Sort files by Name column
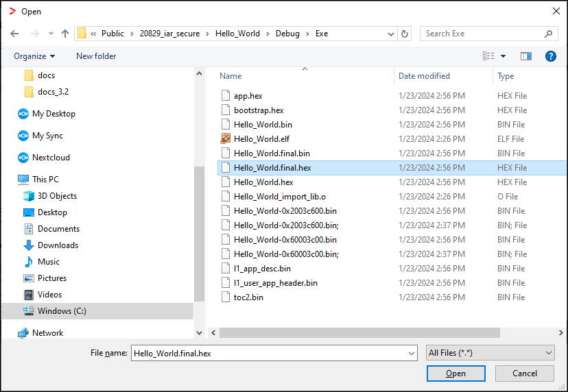Image resolution: width=568 pixels, height=392 pixels. 230,76
